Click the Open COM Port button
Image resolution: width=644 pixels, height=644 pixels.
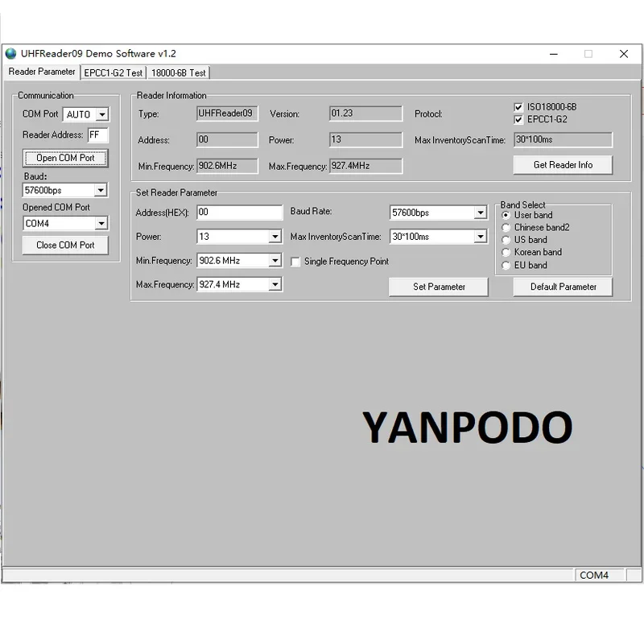[65, 158]
